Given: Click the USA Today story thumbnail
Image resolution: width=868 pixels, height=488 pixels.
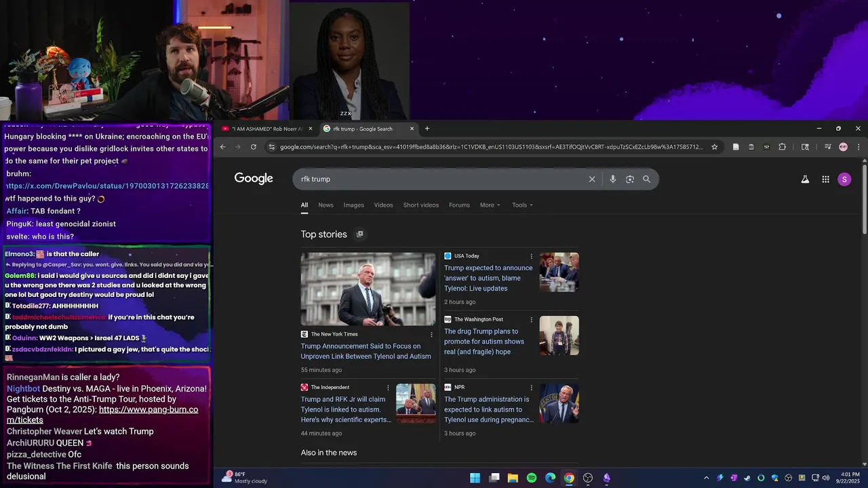Looking at the screenshot, I should (x=559, y=272).
